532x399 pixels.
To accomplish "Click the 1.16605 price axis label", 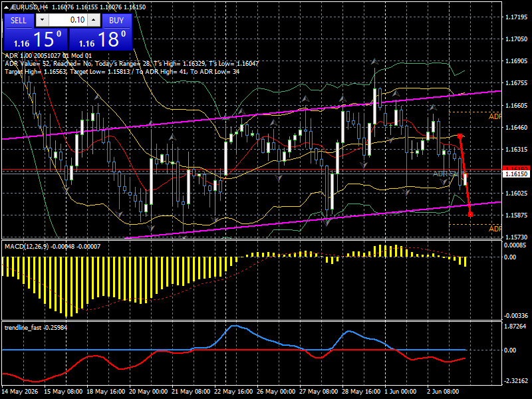I will click(x=516, y=106).
